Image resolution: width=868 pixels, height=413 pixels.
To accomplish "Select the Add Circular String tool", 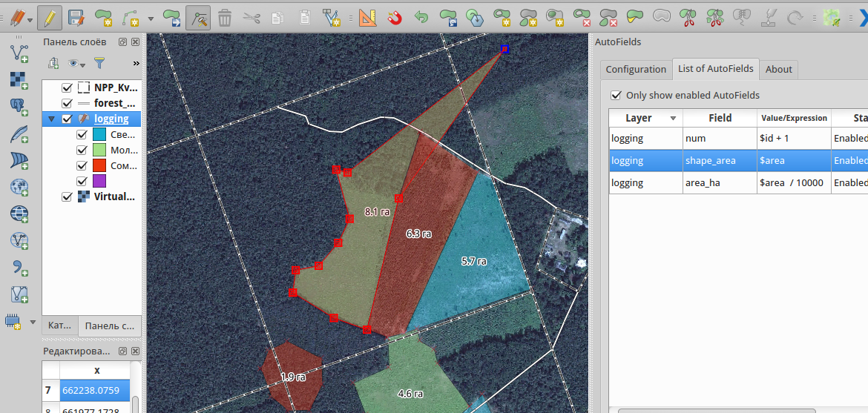I will (131, 18).
